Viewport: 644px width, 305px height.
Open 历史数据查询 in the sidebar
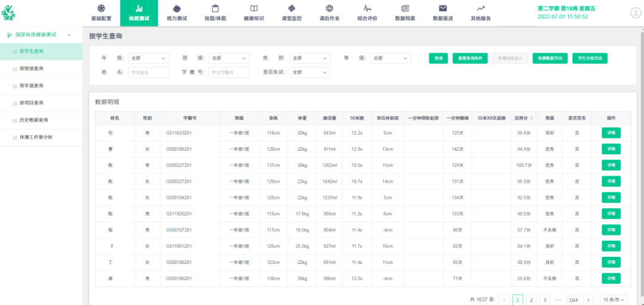click(41, 120)
